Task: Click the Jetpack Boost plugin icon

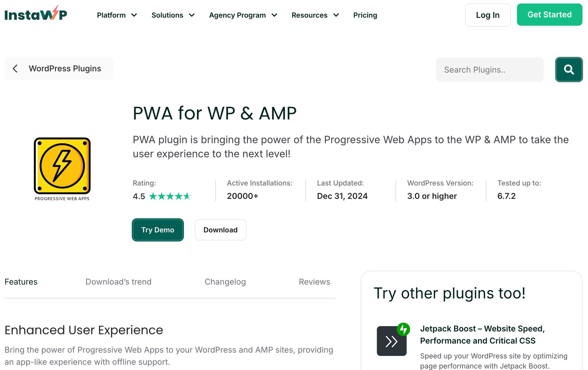Action: coord(392,341)
